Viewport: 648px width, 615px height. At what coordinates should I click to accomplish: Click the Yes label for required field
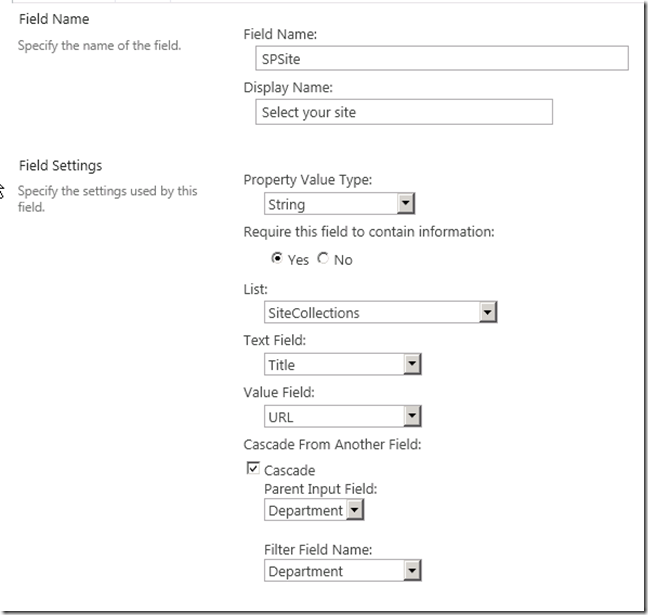pos(298,260)
